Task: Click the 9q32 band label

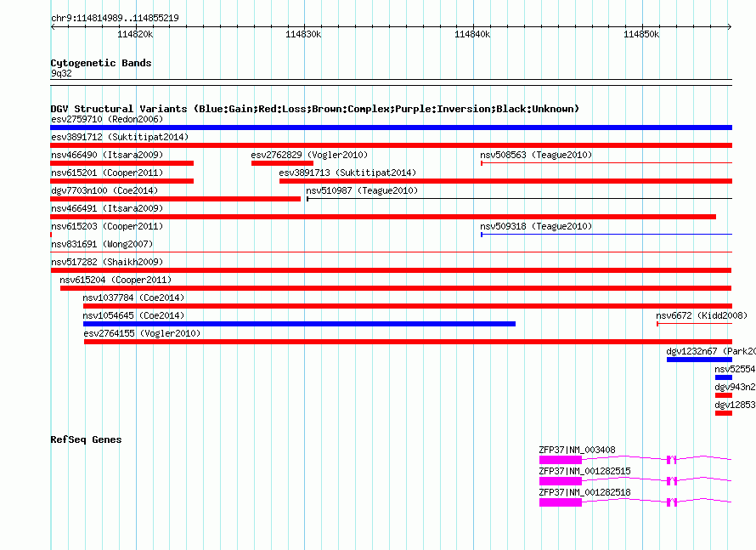Action: click(61, 73)
